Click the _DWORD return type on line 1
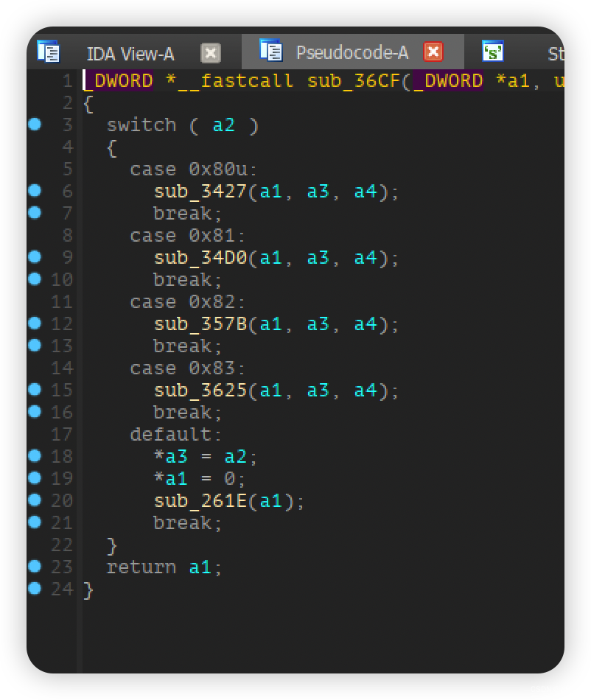This screenshot has height=700, width=591. click(119, 81)
